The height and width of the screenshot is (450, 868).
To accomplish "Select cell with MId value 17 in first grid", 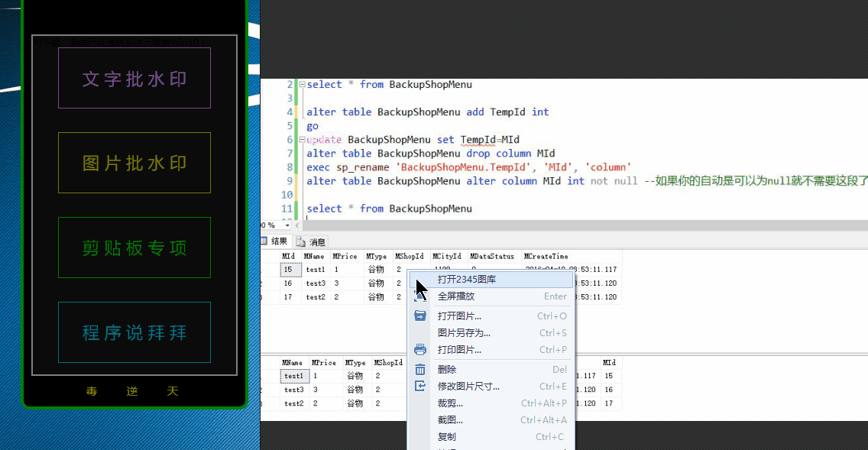I will [x=290, y=297].
